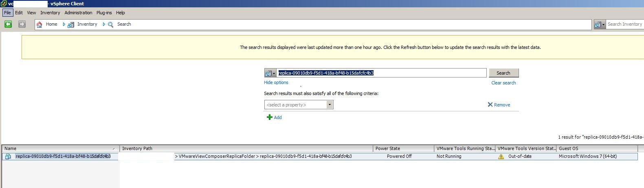
Task: Click the Out-of-date warning triangle icon
Action: coord(501,156)
